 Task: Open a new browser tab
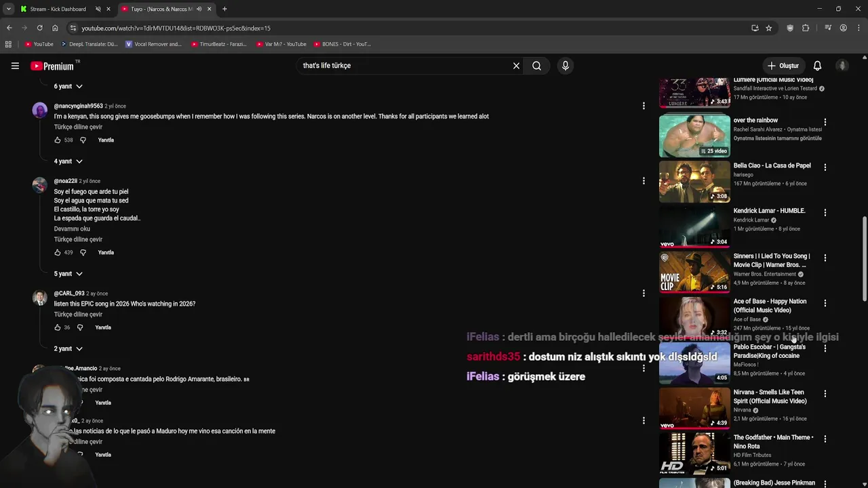click(x=224, y=9)
